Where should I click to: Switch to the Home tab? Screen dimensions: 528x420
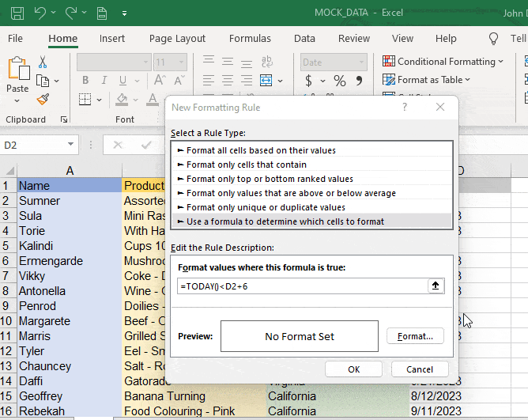pyautogui.click(x=63, y=39)
